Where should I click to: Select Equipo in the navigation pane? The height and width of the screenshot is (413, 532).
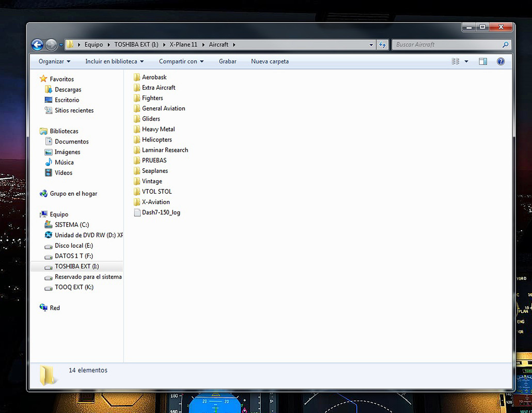[x=59, y=214]
